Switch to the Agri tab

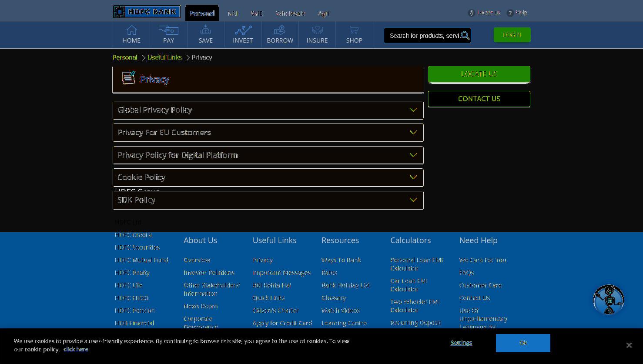pyautogui.click(x=323, y=13)
